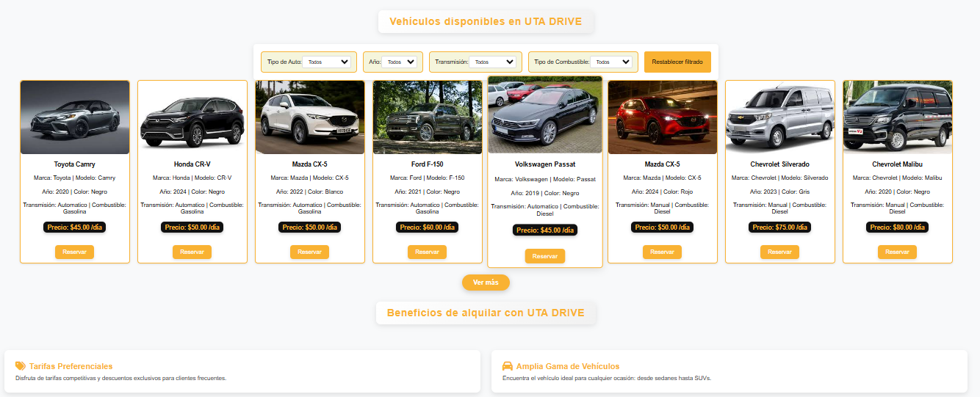Viewport: 980px width, 397px height.
Task: Click the Chevrolet Malibu card title
Action: click(897, 164)
